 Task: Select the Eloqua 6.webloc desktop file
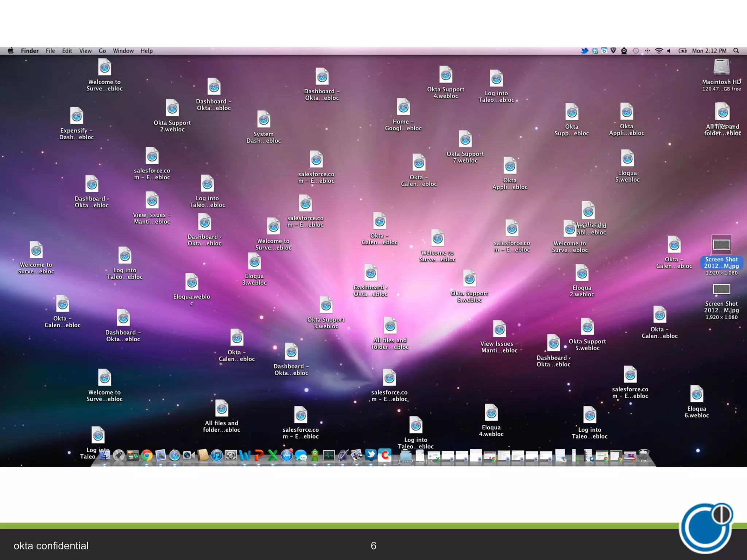[696, 395]
